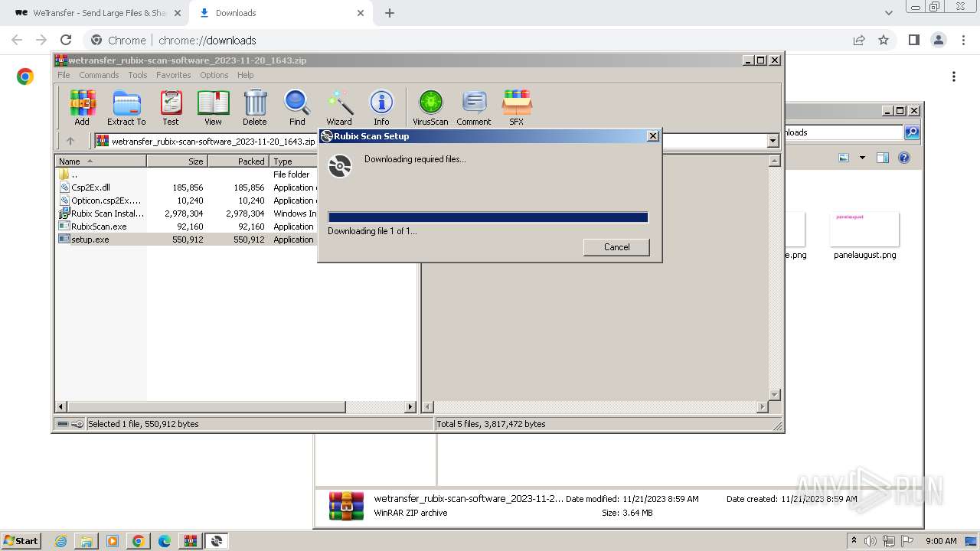Click the Extract To toolbar icon

tap(126, 108)
